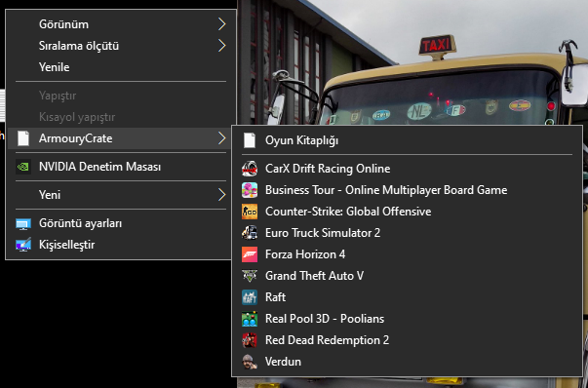Expand the ArmouryCrate submenu arrow
Screen dimensions: 588x388
point(222,138)
